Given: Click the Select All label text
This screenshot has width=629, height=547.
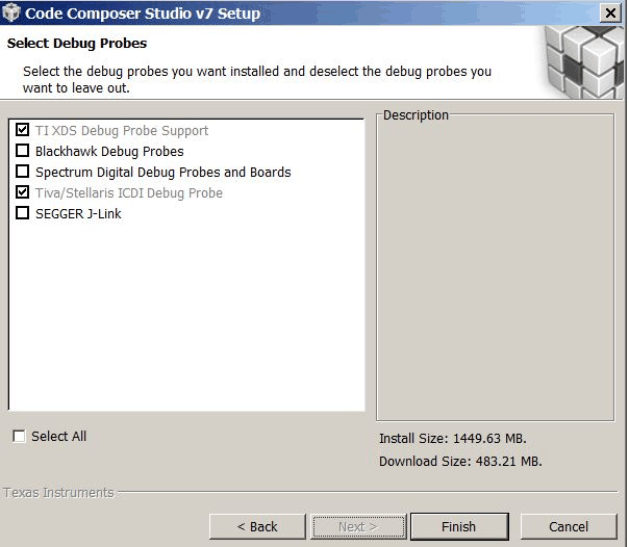Looking at the screenshot, I should pyautogui.click(x=59, y=436).
